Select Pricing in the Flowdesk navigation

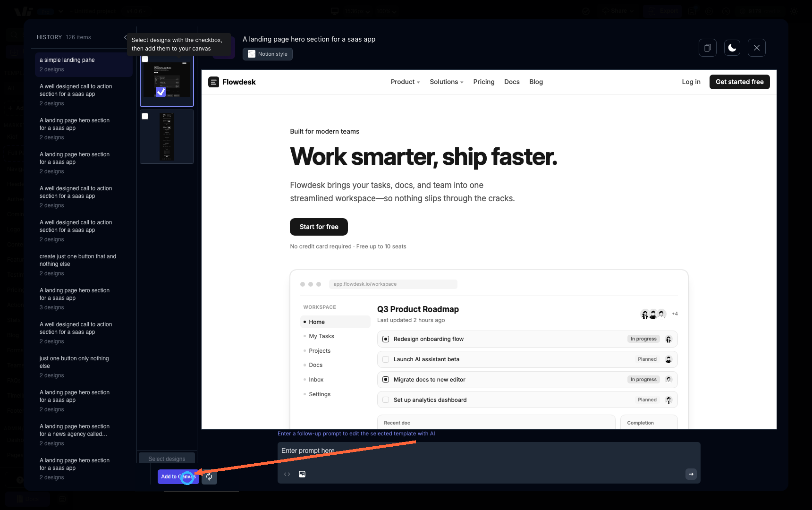483,82
